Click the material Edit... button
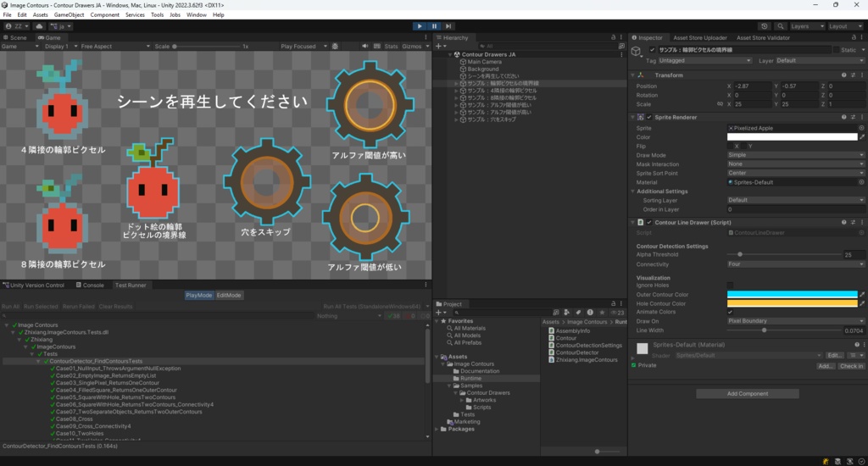Screen dimensions: 868x466 (x=835, y=355)
